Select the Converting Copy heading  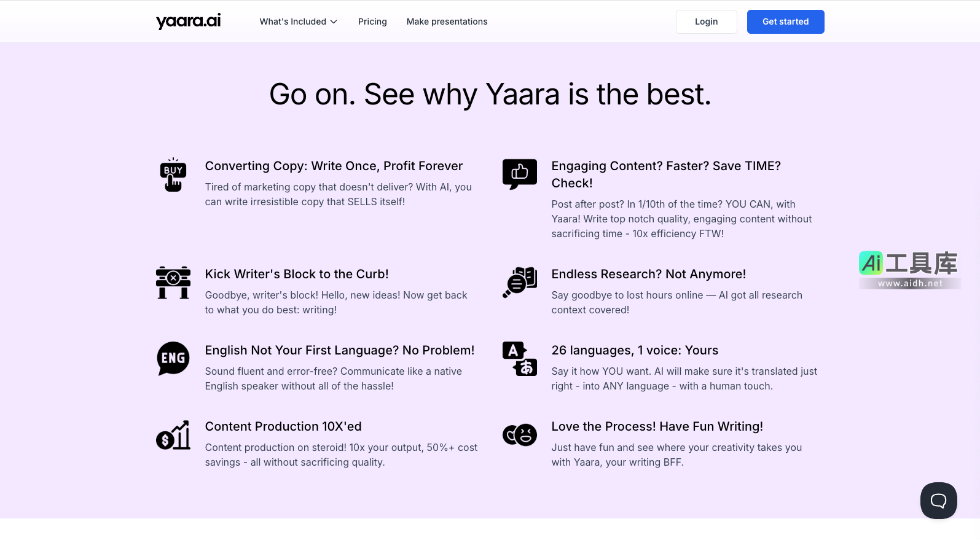(x=334, y=166)
